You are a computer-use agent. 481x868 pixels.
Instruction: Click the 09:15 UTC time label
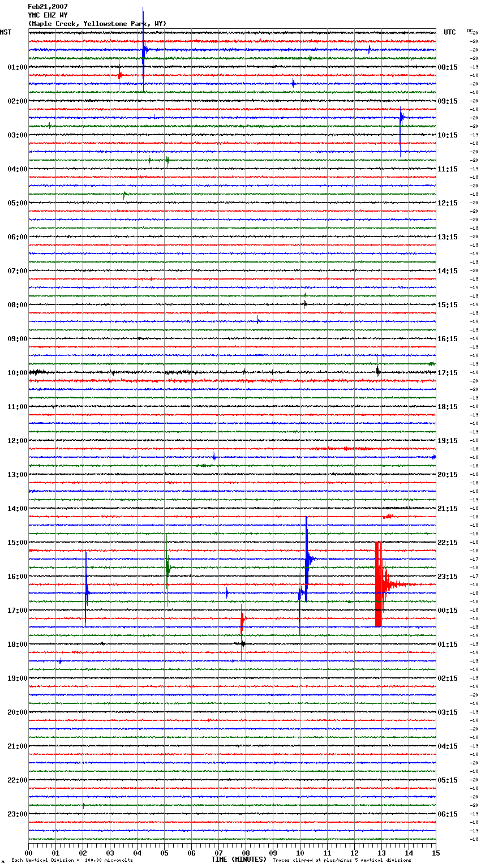click(448, 101)
